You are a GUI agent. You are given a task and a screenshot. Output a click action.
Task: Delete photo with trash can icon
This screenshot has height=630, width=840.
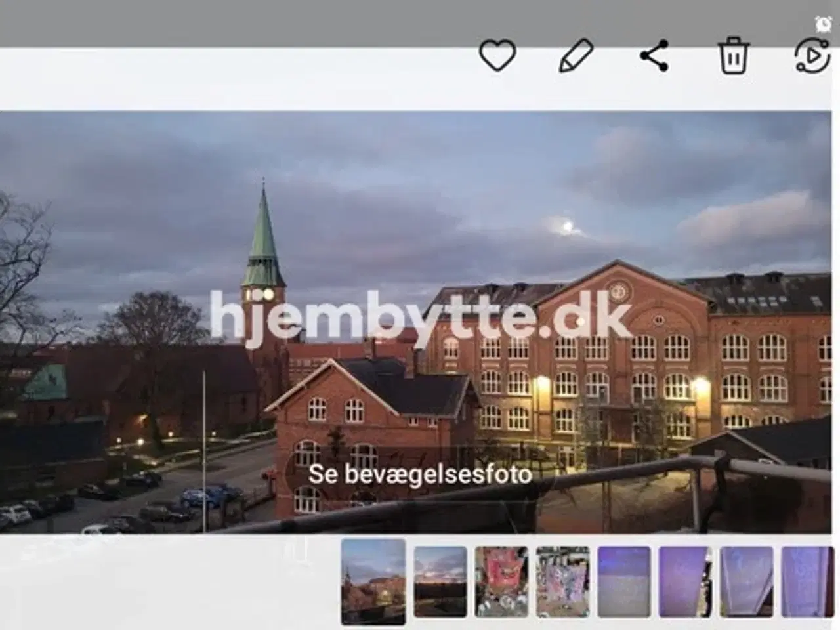733,55
